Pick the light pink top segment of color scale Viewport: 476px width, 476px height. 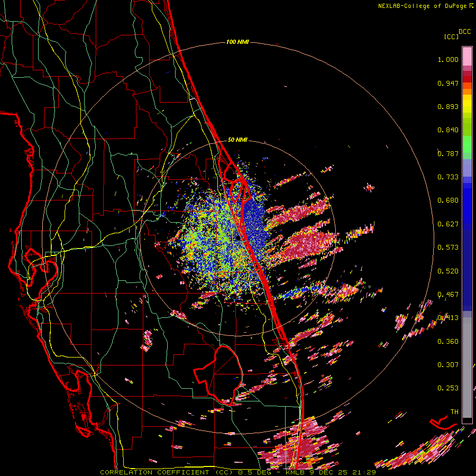pyautogui.click(x=467, y=56)
